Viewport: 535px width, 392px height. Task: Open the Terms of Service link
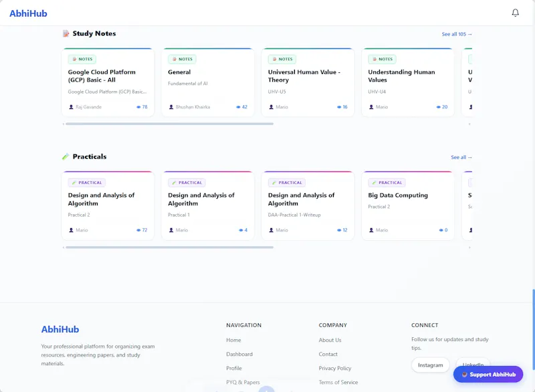(338, 382)
